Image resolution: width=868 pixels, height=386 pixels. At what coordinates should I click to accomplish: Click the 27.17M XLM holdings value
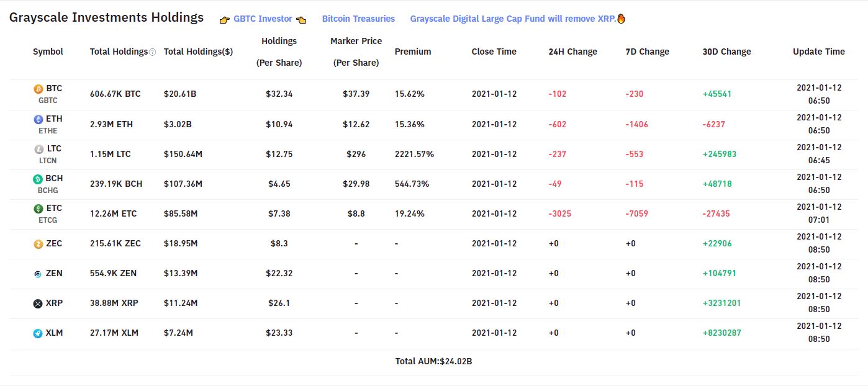114,333
